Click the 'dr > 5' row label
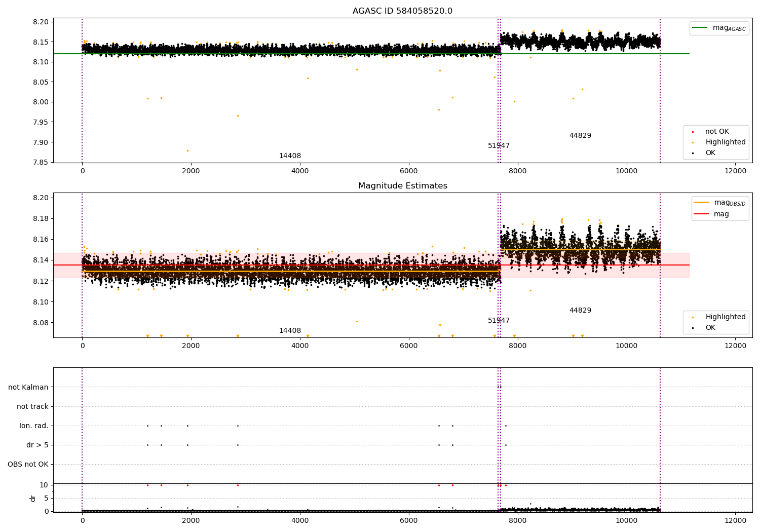Viewport: 760px width, 532px height. click(x=37, y=445)
